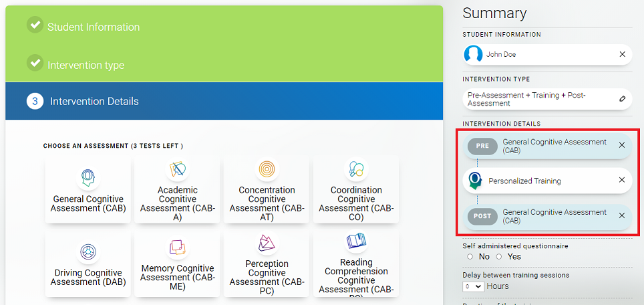Open the delay hours dropdown
The height and width of the screenshot is (305, 644).
(x=474, y=286)
